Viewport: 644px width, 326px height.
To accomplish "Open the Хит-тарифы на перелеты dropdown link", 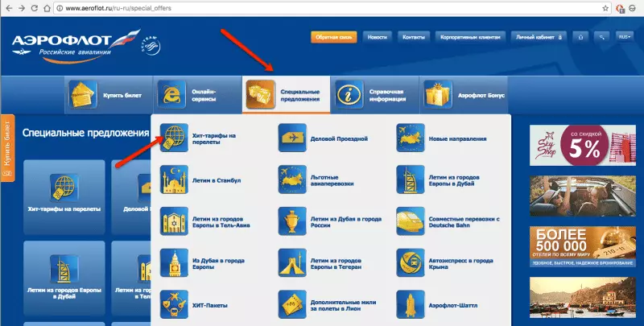I will [214, 138].
